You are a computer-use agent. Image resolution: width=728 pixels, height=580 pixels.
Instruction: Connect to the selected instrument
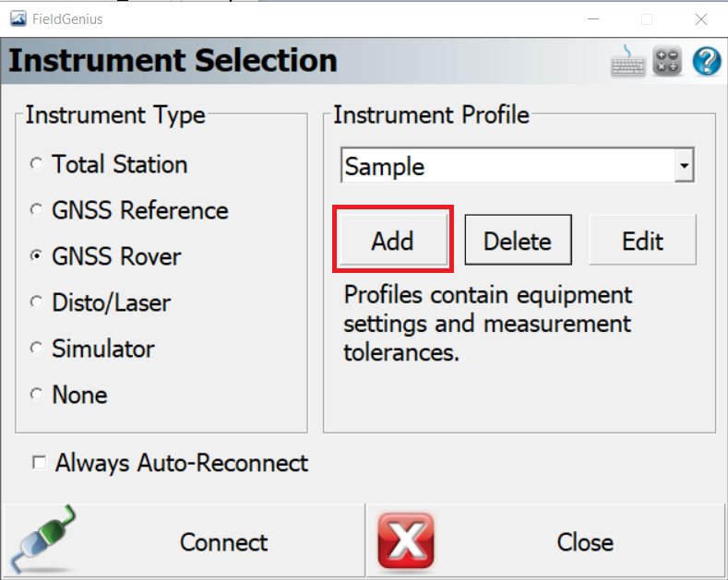tap(185, 541)
